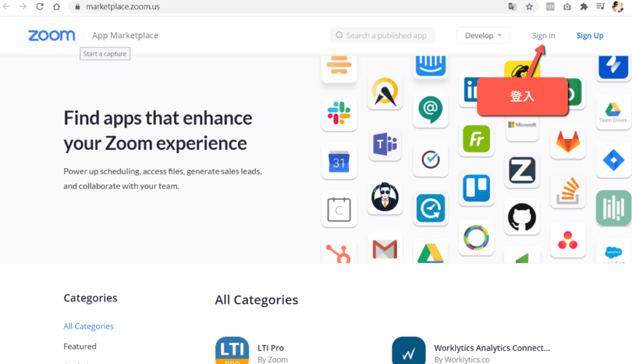Open the Jira blue diamond icon
The width and height of the screenshot is (632, 364).
tap(613, 160)
